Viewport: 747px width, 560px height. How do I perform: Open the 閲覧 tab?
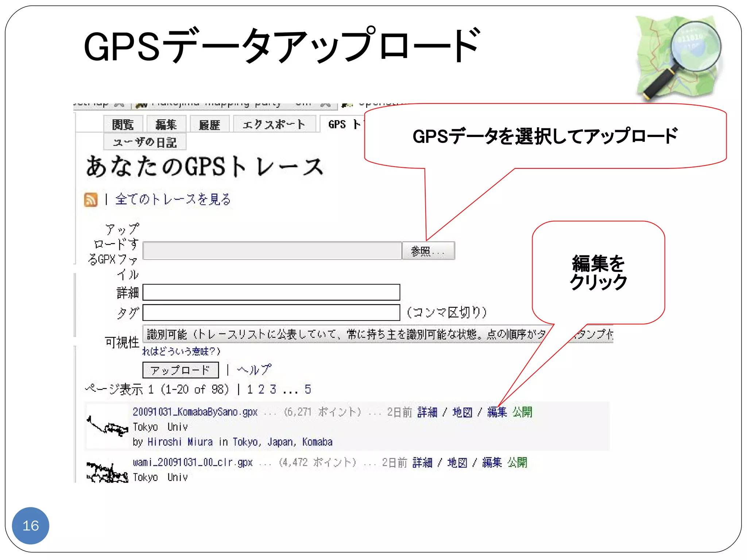click(x=123, y=124)
